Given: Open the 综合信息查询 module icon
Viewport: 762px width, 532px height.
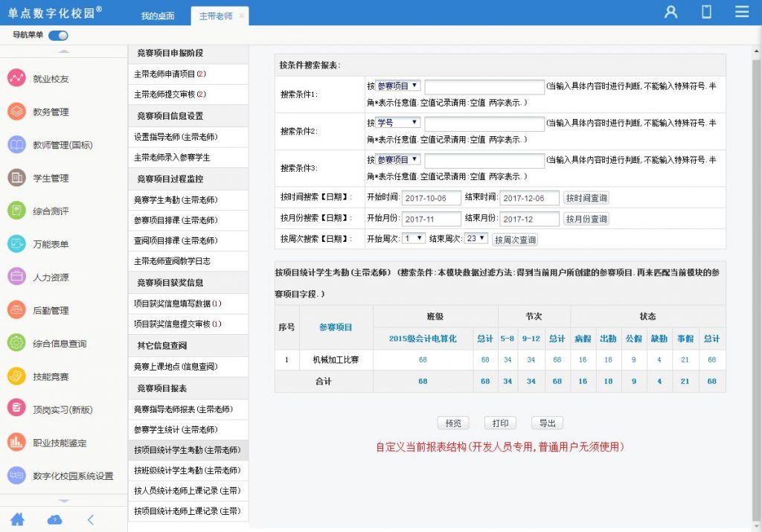Looking at the screenshot, I should (16, 343).
